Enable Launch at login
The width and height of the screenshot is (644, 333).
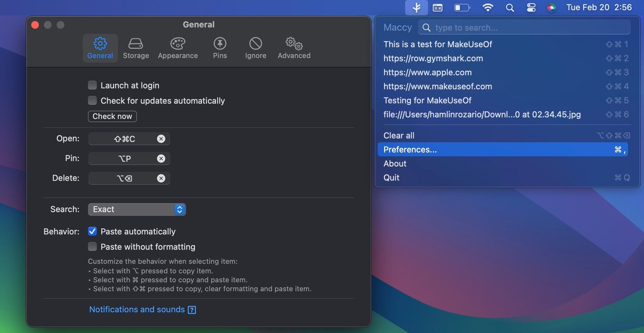(x=92, y=85)
